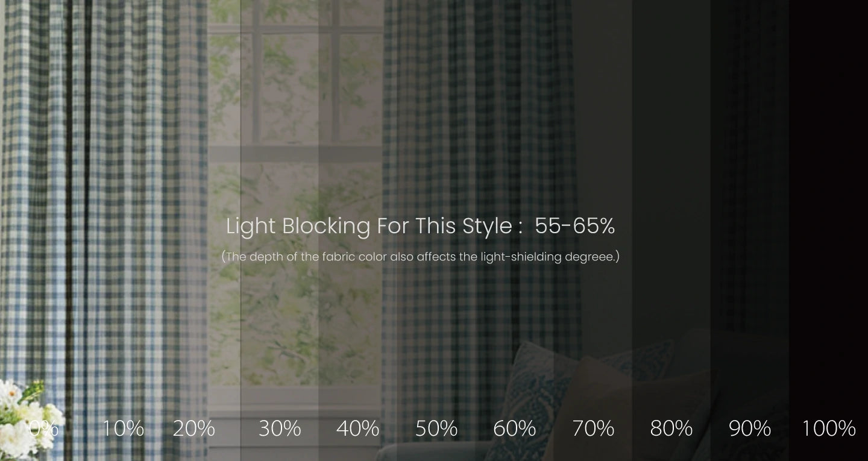Select the 10% shade marker
868x461 pixels.
(122, 428)
